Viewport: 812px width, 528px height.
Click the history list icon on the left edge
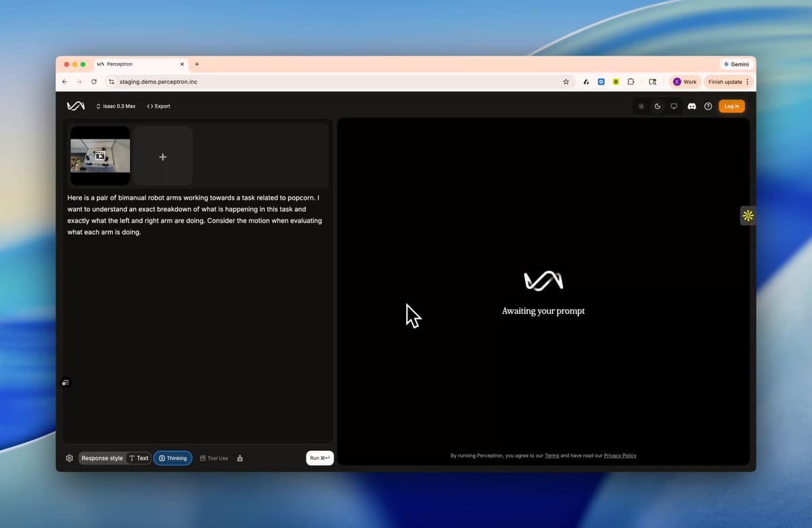click(66, 382)
